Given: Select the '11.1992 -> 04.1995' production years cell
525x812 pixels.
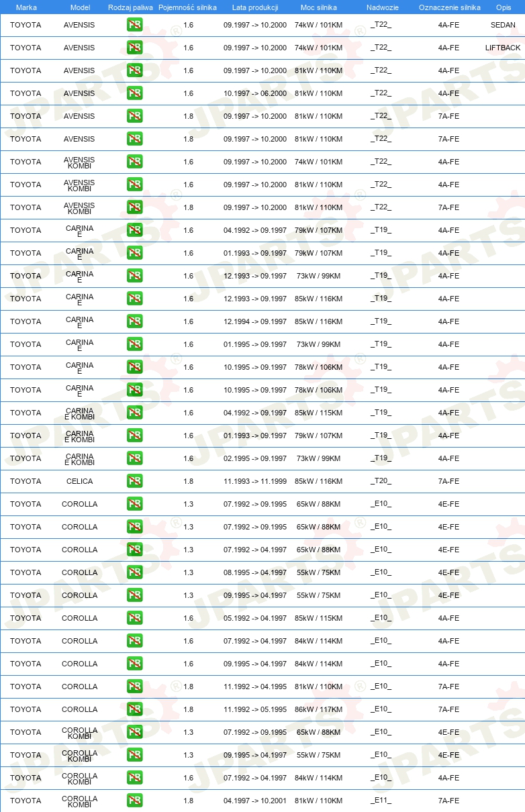Looking at the screenshot, I should [x=255, y=687].
